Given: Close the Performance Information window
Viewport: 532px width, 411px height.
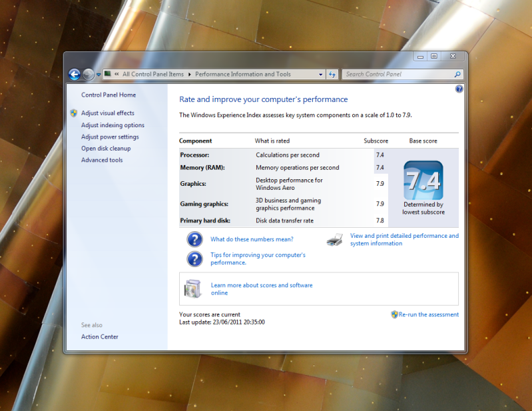Looking at the screenshot, I should click(x=453, y=57).
